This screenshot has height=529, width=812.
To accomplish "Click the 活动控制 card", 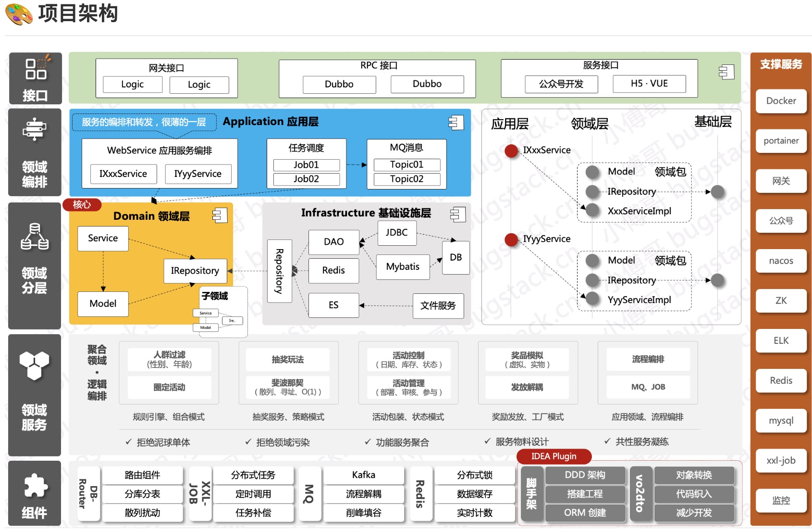I will pos(409,359).
